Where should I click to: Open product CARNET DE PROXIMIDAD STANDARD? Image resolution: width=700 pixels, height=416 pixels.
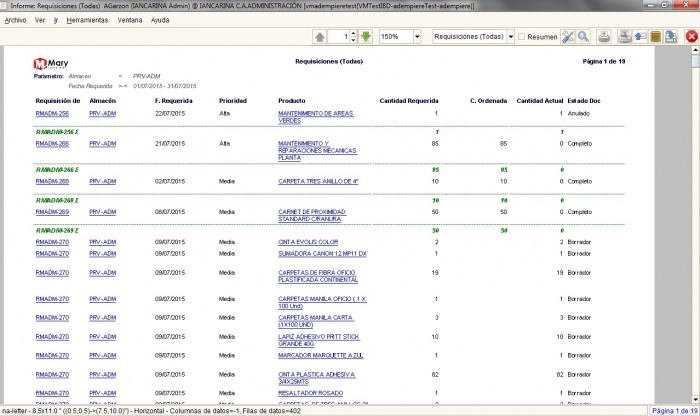[x=312, y=216]
